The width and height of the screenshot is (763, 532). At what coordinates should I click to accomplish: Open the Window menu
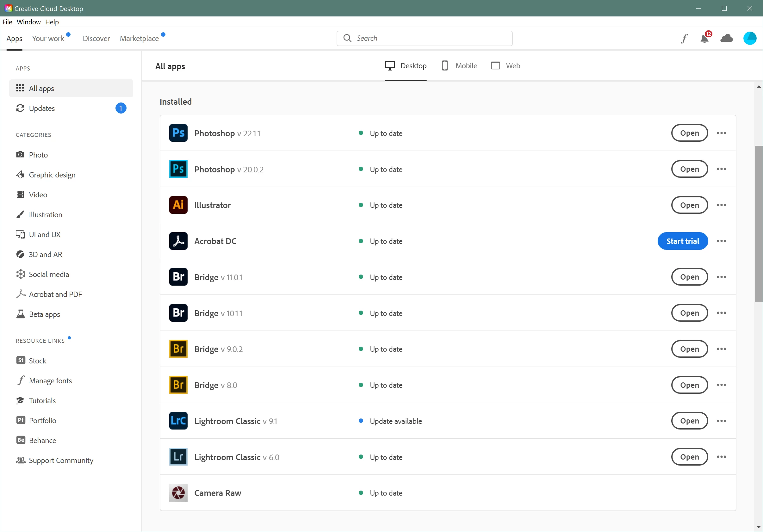pos(28,22)
